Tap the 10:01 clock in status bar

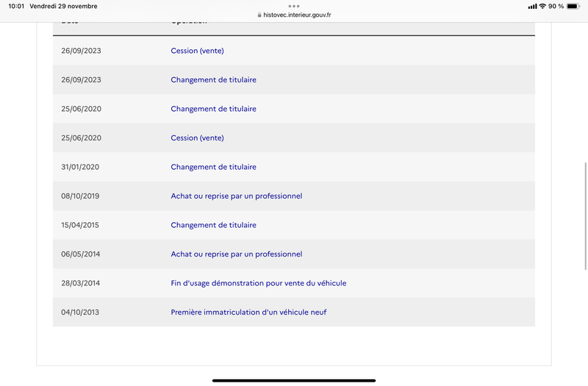pyautogui.click(x=16, y=6)
